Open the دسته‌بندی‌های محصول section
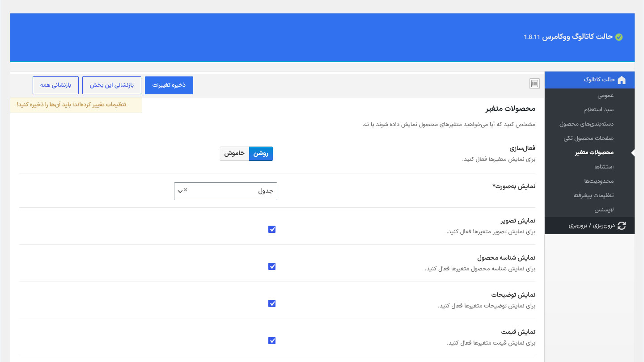Viewport: 644px width, 362px height. click(589, 124)
